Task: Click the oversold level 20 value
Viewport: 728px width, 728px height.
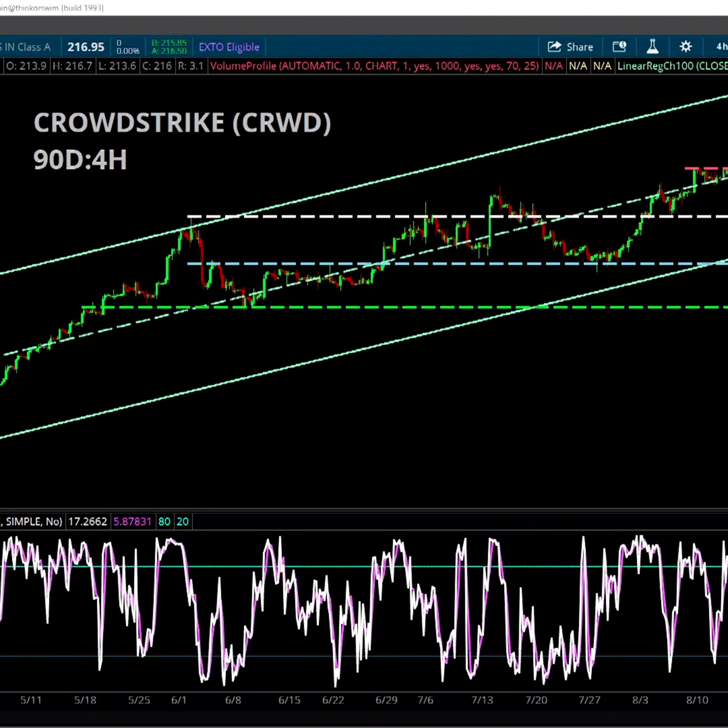Action: point(183,521)
